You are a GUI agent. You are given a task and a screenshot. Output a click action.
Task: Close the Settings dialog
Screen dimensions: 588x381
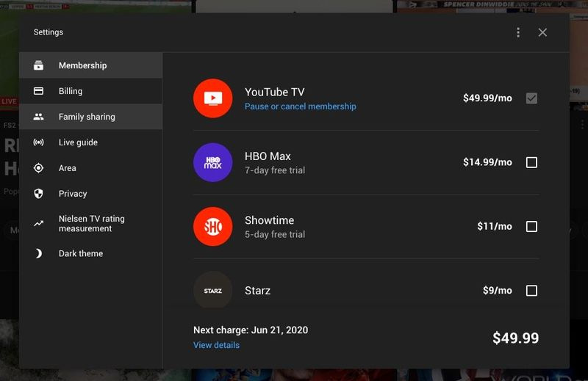click(x=542, y=32)
